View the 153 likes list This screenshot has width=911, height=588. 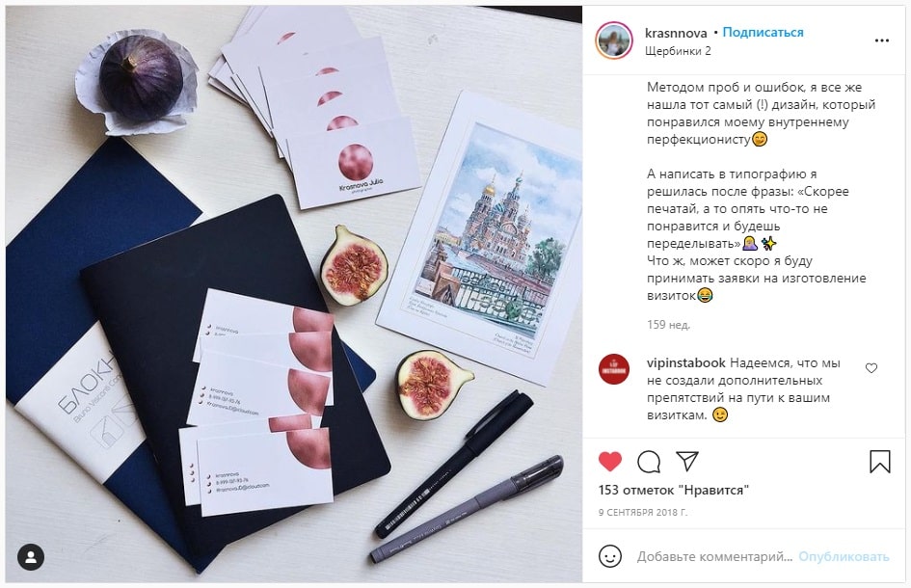pos(674,491)
